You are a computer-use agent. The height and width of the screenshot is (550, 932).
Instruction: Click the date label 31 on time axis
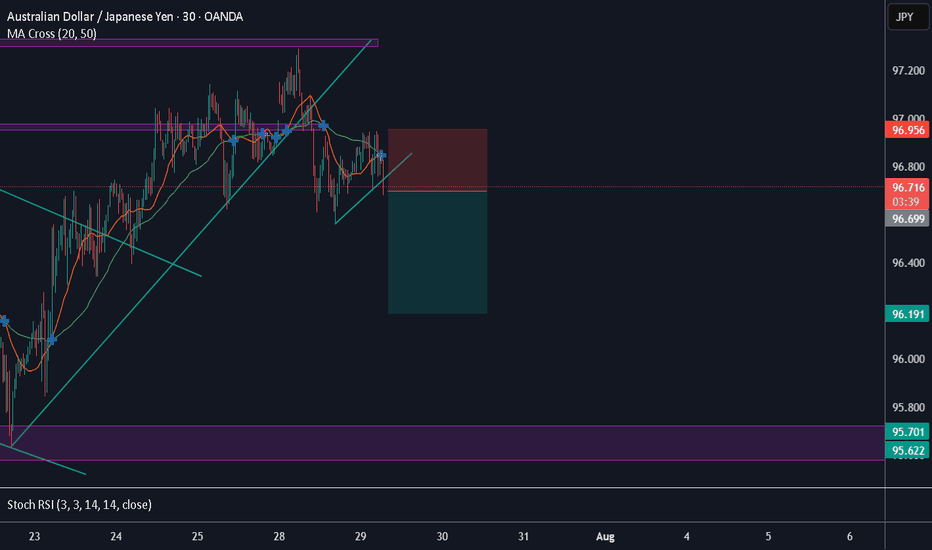(523, 536)
